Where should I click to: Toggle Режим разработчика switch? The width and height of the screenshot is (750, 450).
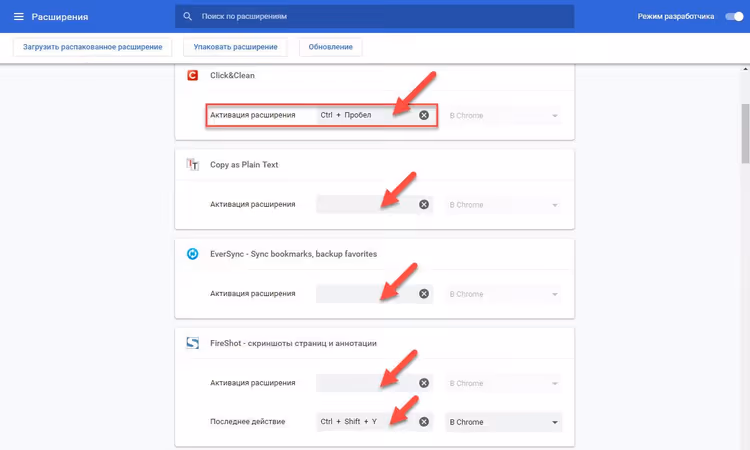point(734,16)
